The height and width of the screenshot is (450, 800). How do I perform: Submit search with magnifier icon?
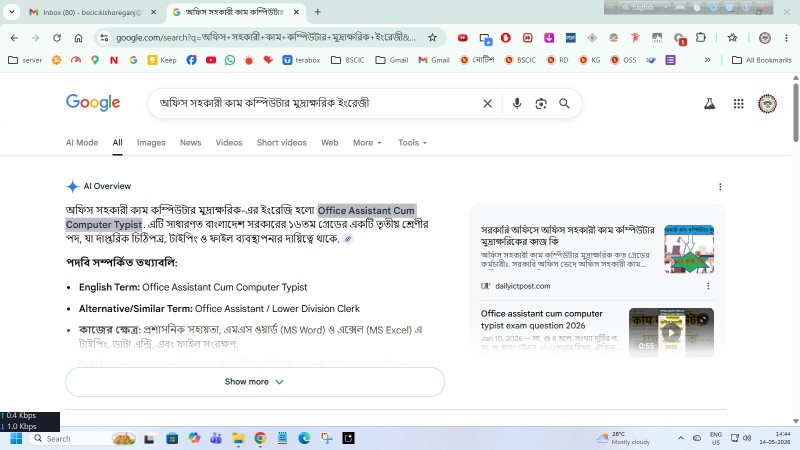pyautogui.click(x=564, y=104)
